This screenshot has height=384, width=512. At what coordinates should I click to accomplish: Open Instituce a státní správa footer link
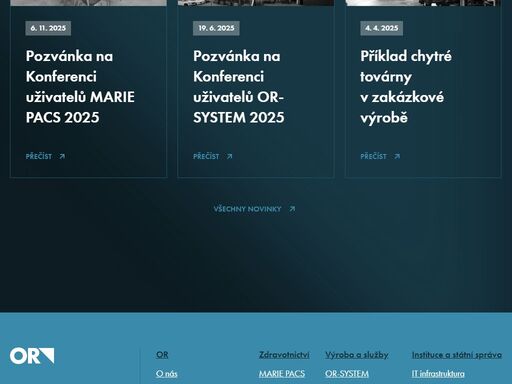pos(456,355)
